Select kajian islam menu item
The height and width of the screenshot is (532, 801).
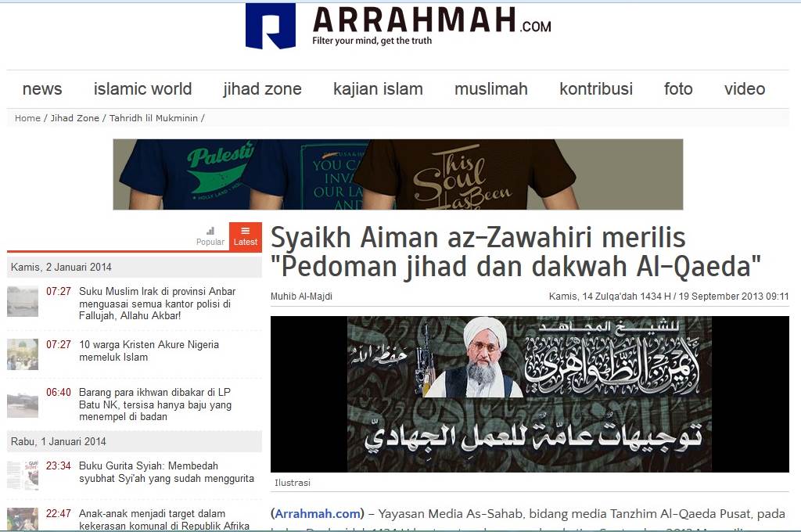378,89
